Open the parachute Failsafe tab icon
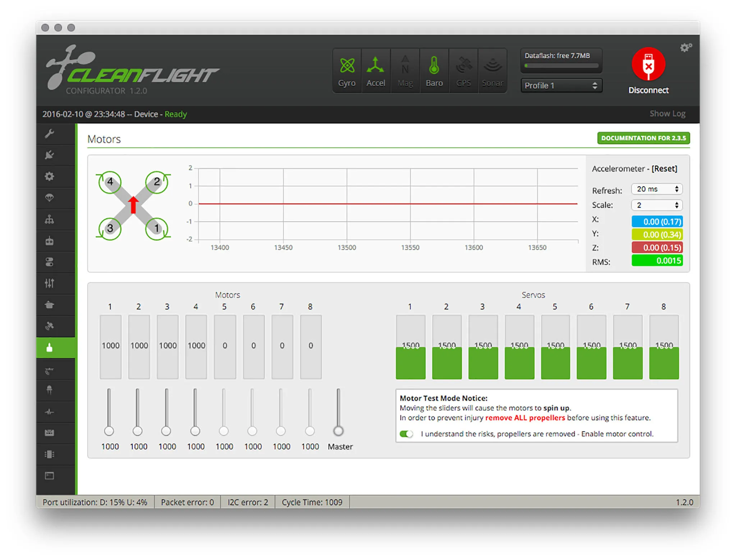The image size is (736, 560). [x=50, y=198]
